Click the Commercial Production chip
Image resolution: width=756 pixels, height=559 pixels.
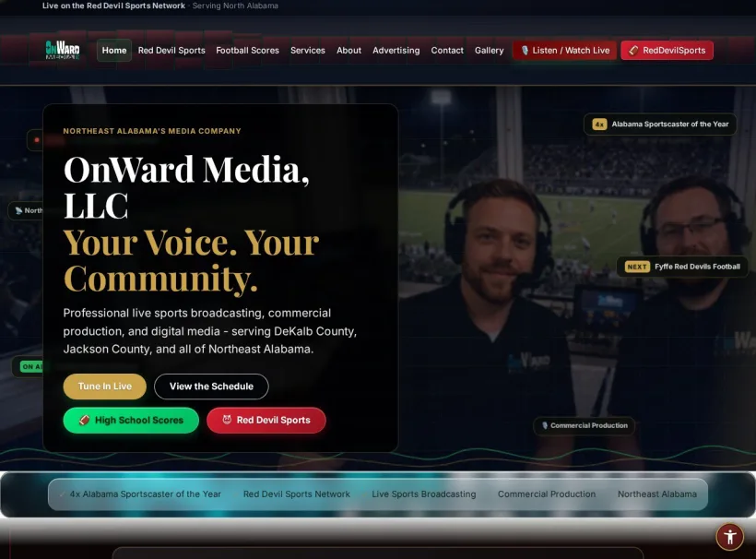click(585, 425)
